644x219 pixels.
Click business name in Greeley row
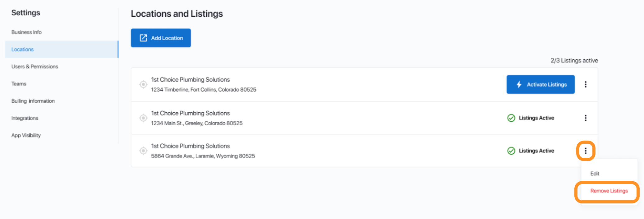191,113
